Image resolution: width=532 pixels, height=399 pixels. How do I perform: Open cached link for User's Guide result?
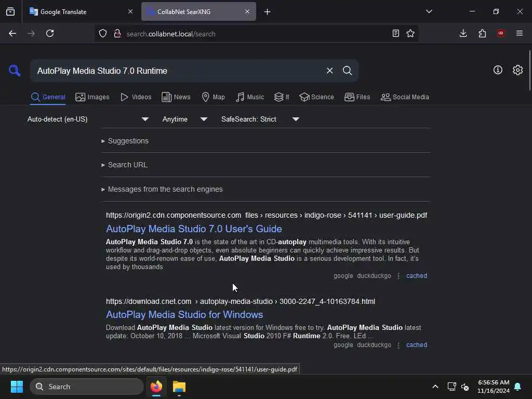point(417,276)
